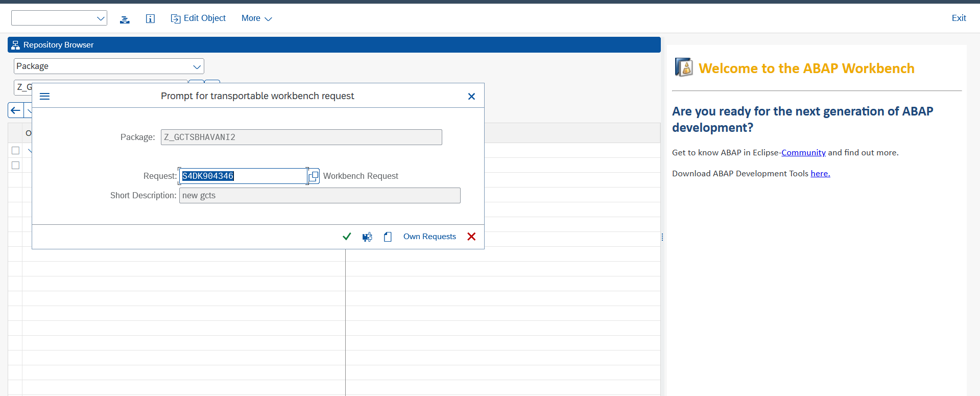Viewport: 980px width, 396px height.
Task: Expand the Package object type dropdown
Action: pyautogui.click(x=197, y=66)
